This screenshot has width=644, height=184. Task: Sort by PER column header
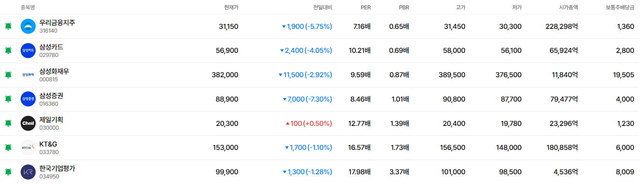[x=366, y=7]
